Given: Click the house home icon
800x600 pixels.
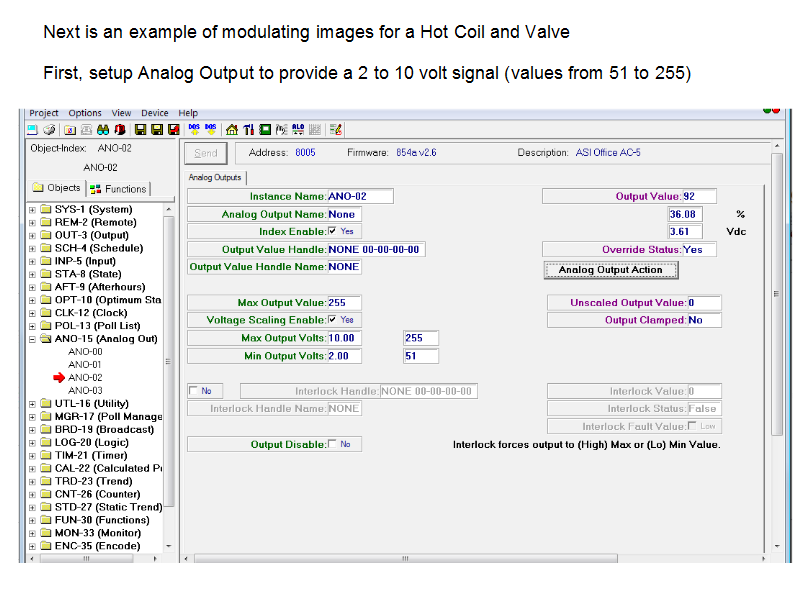Looking at the screenshot, I should (x=232, y=130).
